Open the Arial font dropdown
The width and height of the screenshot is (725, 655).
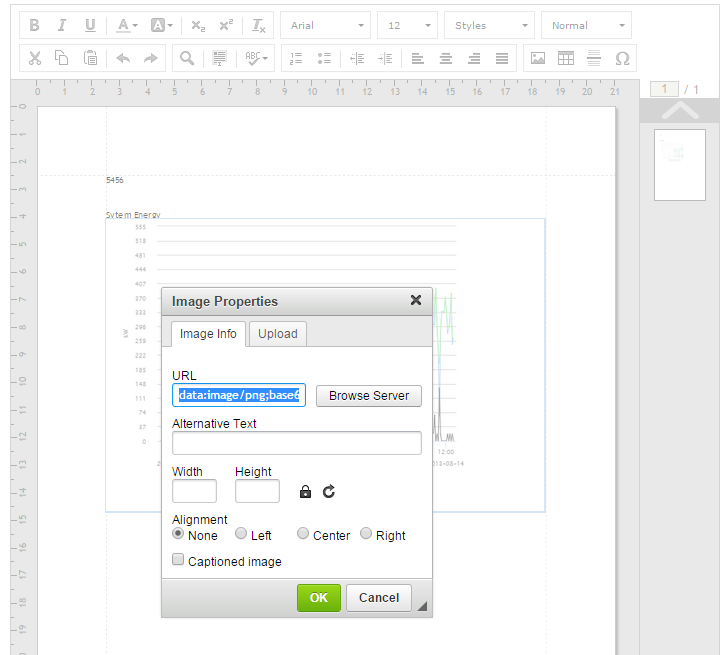(325, 25)
